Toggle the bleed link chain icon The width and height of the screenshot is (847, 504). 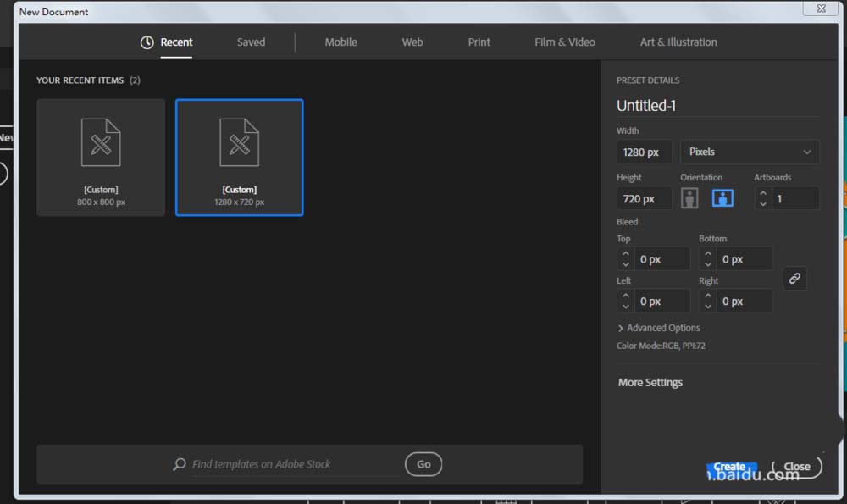point(794,278)
